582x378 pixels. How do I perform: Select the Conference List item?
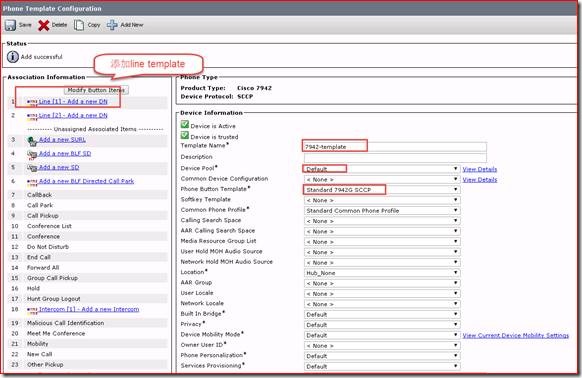tap(49, 226)
